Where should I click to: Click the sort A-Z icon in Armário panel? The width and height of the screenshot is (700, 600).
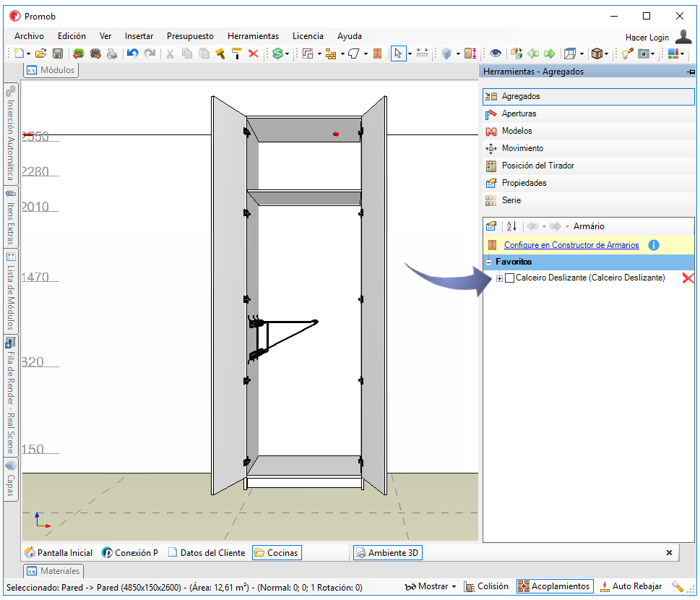coord(511,226)
